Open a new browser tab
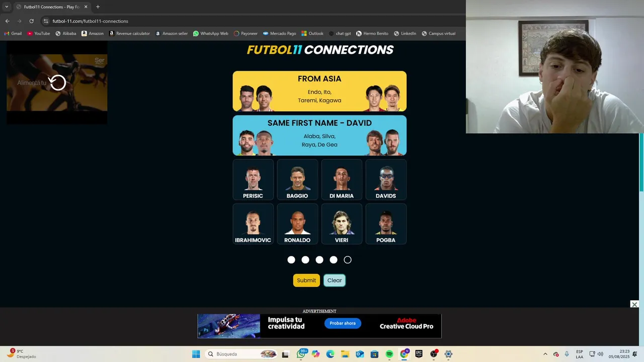Viewport: 644px width, 362px height. coord(98,7)
